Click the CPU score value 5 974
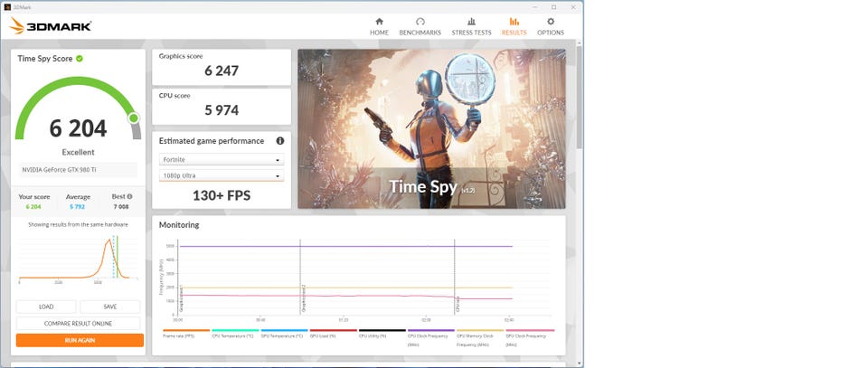 (222, 110)
